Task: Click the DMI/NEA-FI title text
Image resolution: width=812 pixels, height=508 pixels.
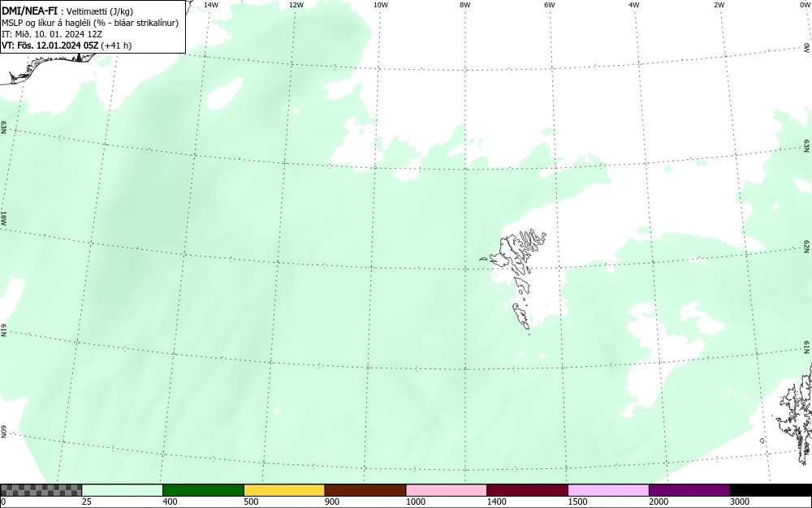Action: pyautogui.click(x=29, y=11)
